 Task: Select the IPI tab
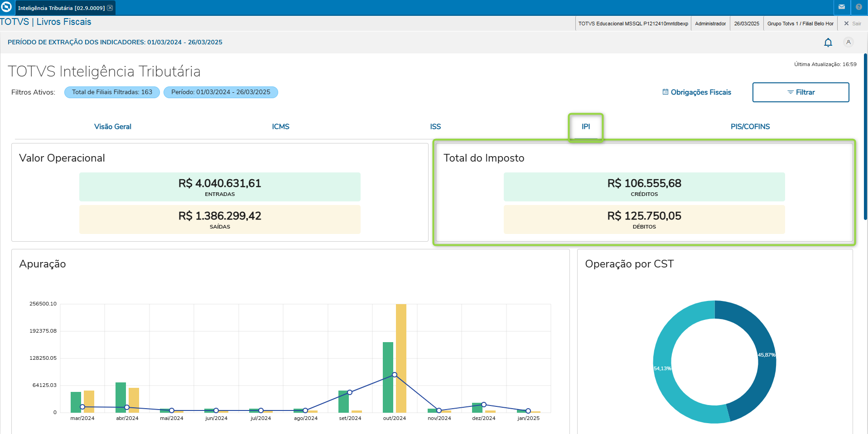pos(586,127)
